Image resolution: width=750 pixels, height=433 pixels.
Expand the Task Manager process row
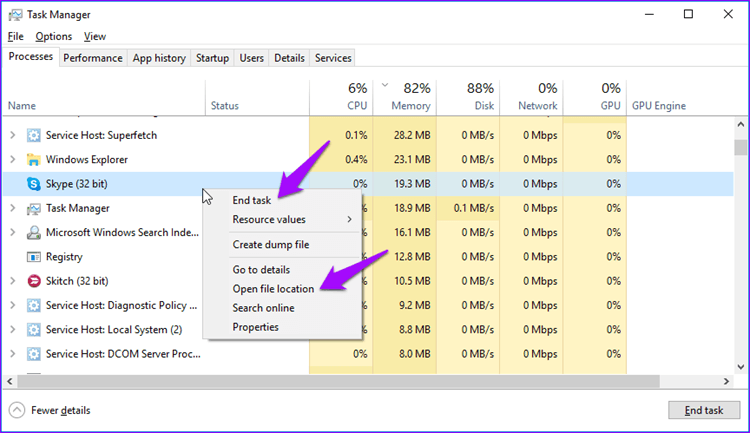13,209
